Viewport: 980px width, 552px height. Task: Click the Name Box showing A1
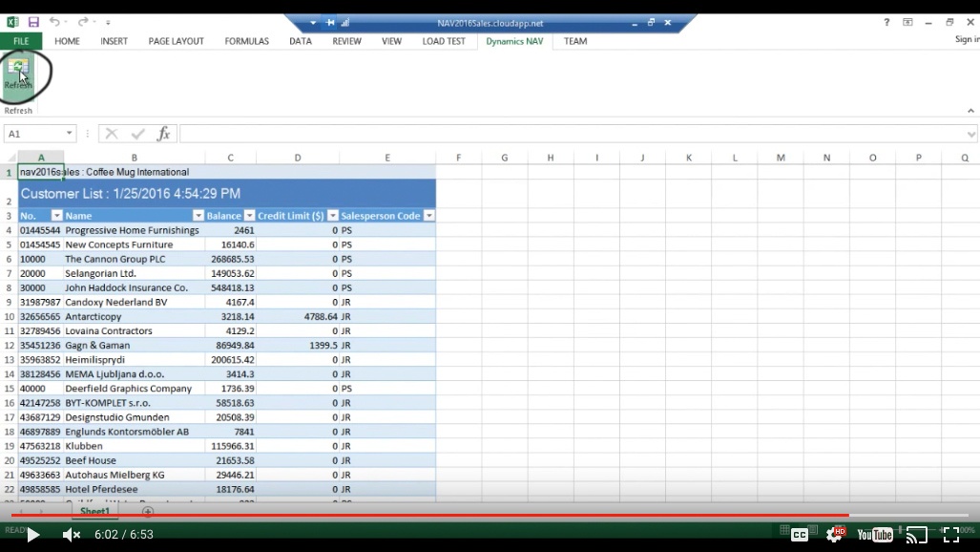coord(35,134)
